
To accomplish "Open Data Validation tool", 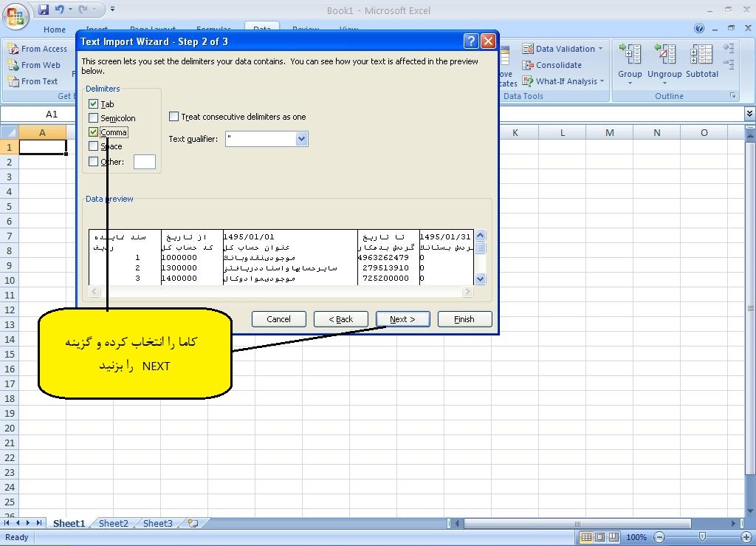I will click(528, 49).
